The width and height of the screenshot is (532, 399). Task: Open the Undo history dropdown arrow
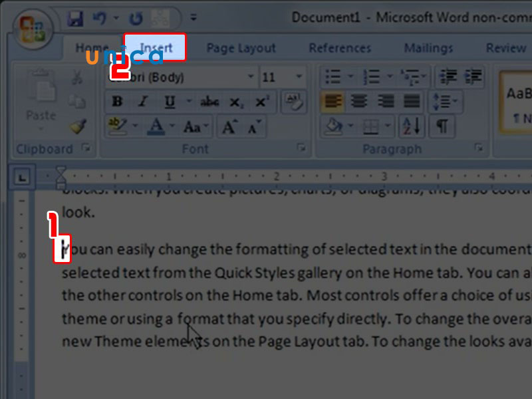pyautogui.click(x=116, y=18)
